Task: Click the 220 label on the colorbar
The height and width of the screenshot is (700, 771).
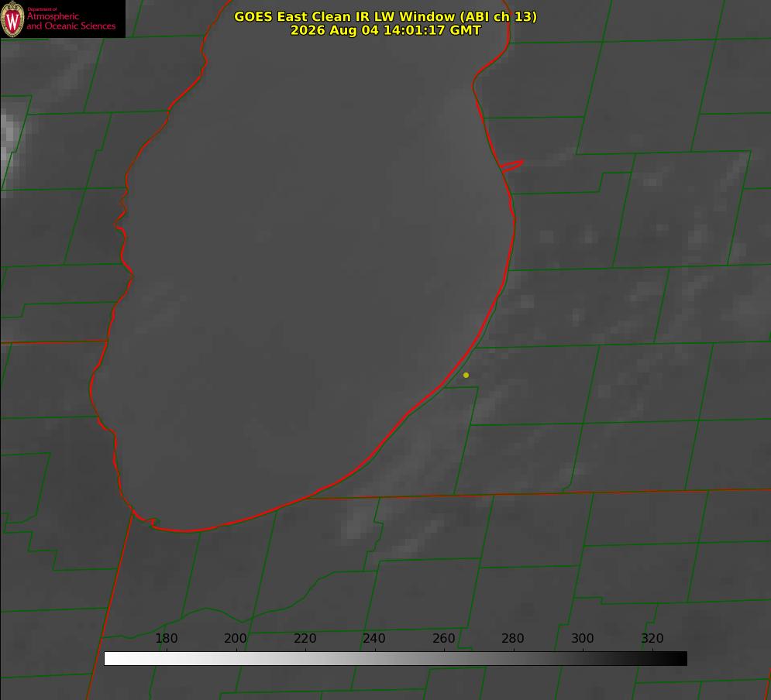Action: coord(305,638)
